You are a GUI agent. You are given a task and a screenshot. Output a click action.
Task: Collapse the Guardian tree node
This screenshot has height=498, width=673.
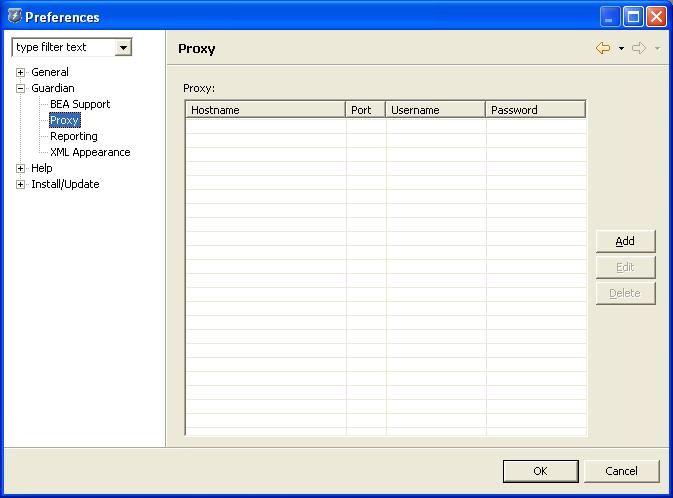pyautogui.click(x=20, y=88)
